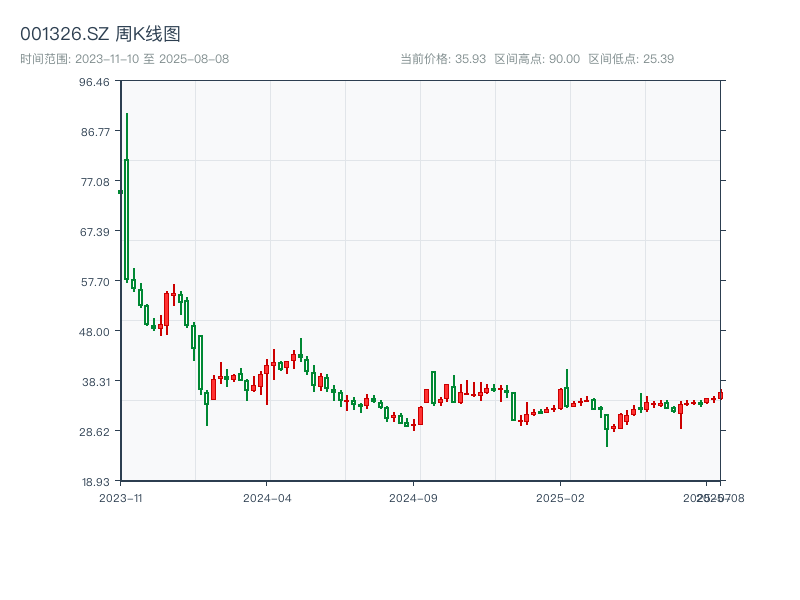Click the 28.62 price axis label
The image size is (800, 600).
click(x=94, y=432)
